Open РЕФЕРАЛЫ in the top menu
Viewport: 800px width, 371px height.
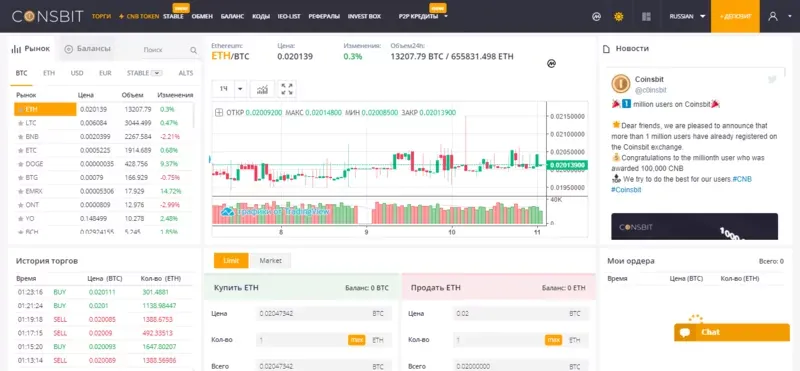[324, 16]
